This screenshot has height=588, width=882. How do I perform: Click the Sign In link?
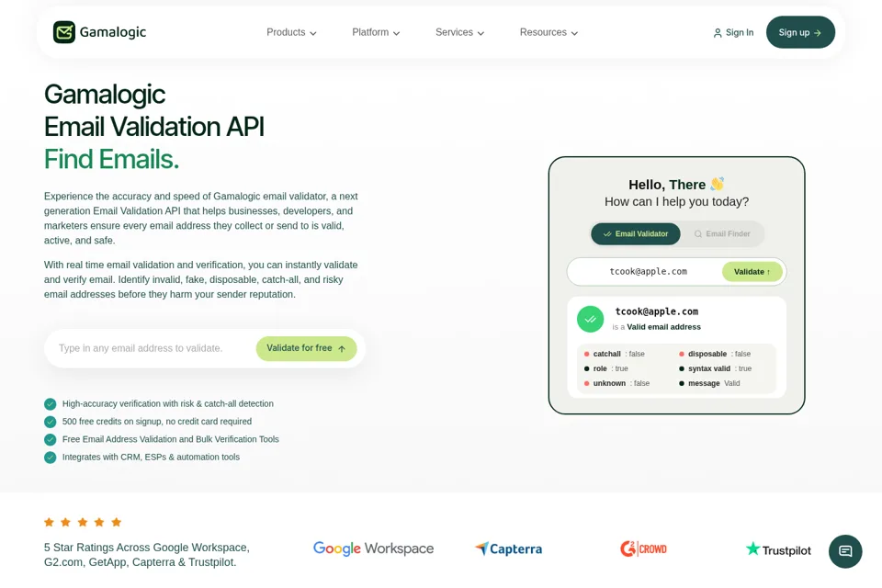point(733,33)
